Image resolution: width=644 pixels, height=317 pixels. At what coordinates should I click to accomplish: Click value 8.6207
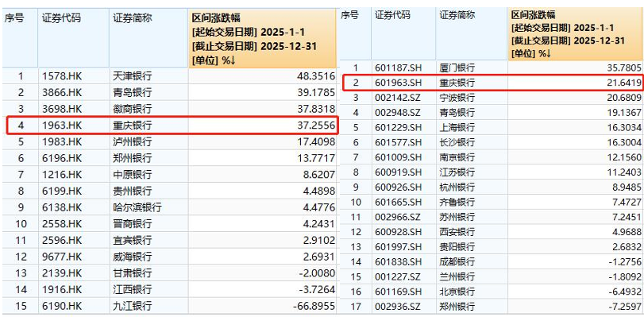coord(318,175)
